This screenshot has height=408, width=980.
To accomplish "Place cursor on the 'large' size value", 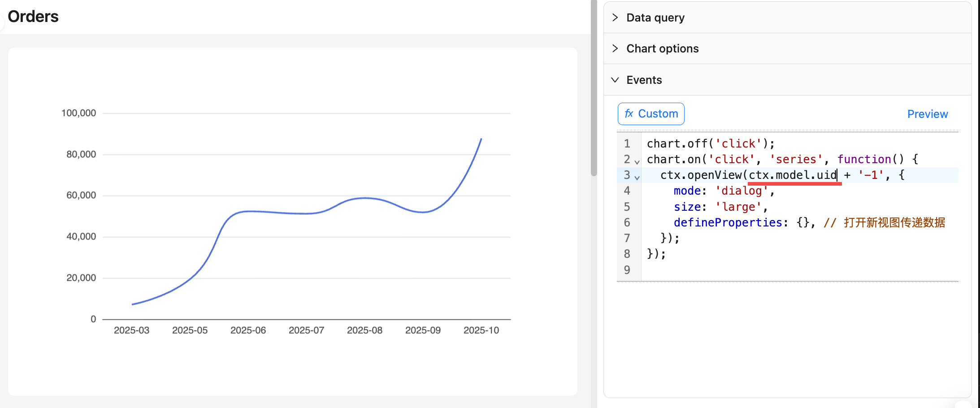I will tap(738, 207).
